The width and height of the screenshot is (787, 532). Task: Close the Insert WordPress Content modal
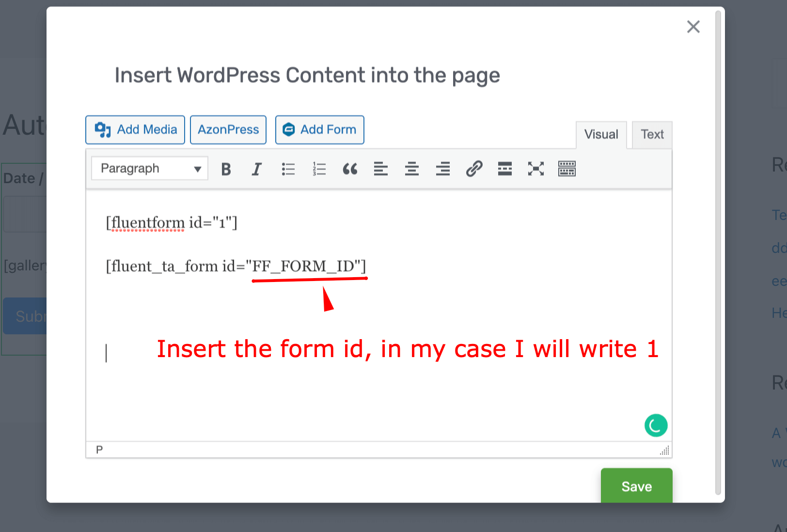[693, 27]
